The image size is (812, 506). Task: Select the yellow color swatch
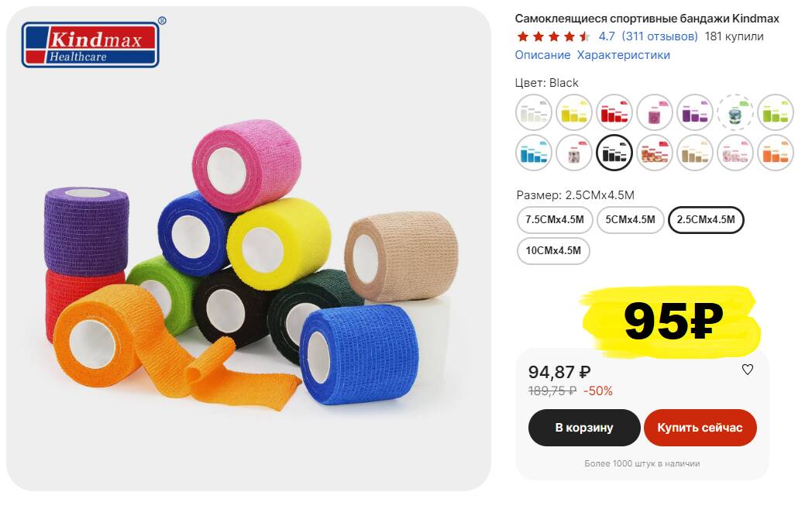pyautogui.click(x=574, y=112)
